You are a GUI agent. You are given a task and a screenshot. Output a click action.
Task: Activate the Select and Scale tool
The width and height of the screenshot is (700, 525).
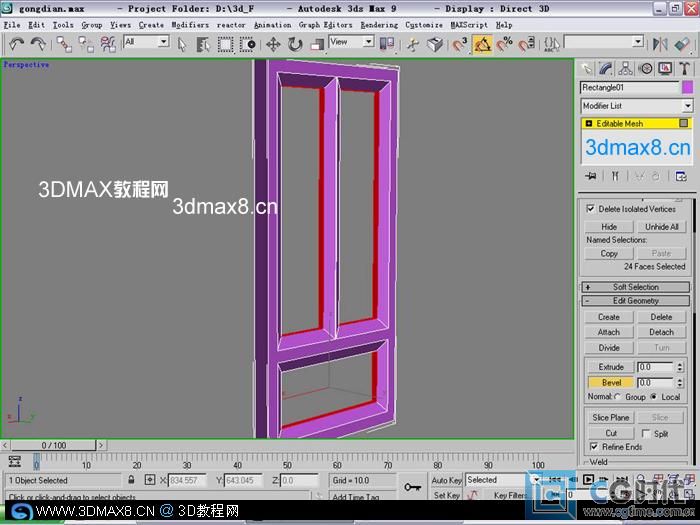(317, 44)
